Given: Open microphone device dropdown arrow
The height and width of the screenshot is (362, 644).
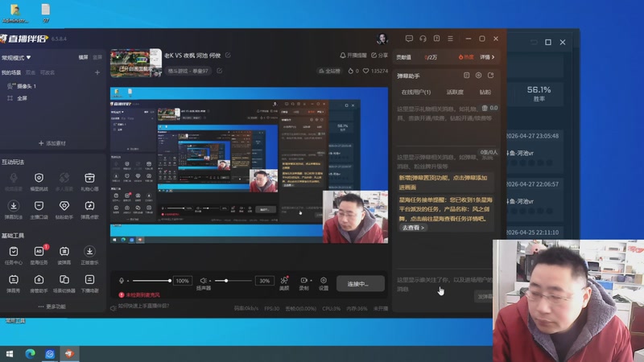Looking at the screenshot, I should pyautogui.click(x=128, y=281).
